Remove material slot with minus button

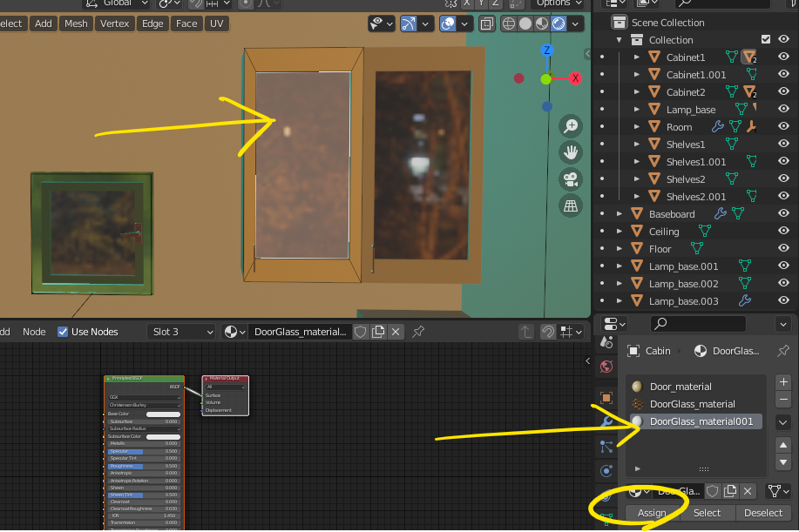click(783, 400)
